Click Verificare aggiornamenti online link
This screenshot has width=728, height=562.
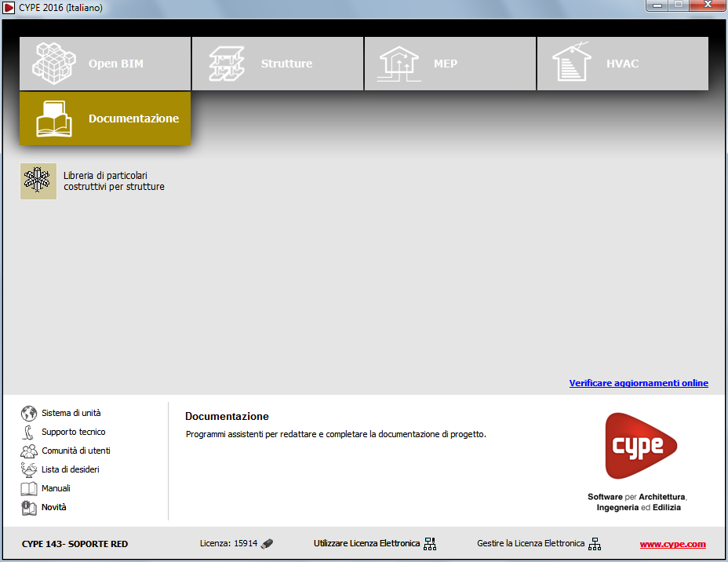(x=639, y=383)
